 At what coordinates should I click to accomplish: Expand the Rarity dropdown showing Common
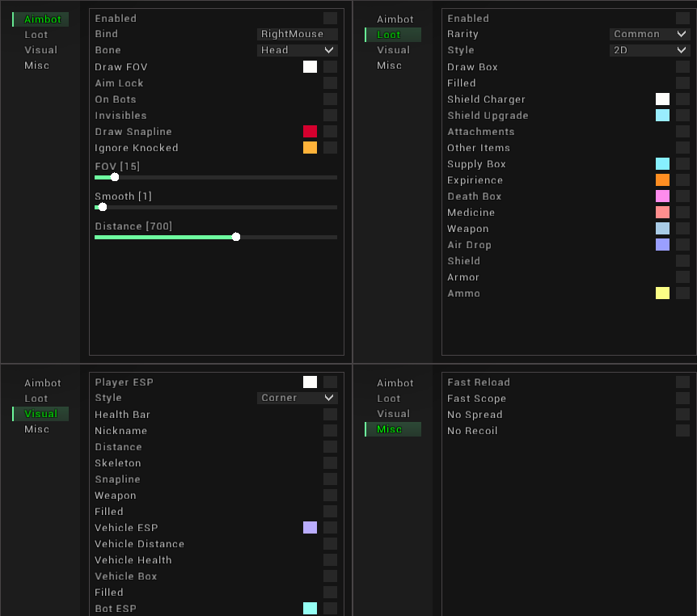(649, 34)
